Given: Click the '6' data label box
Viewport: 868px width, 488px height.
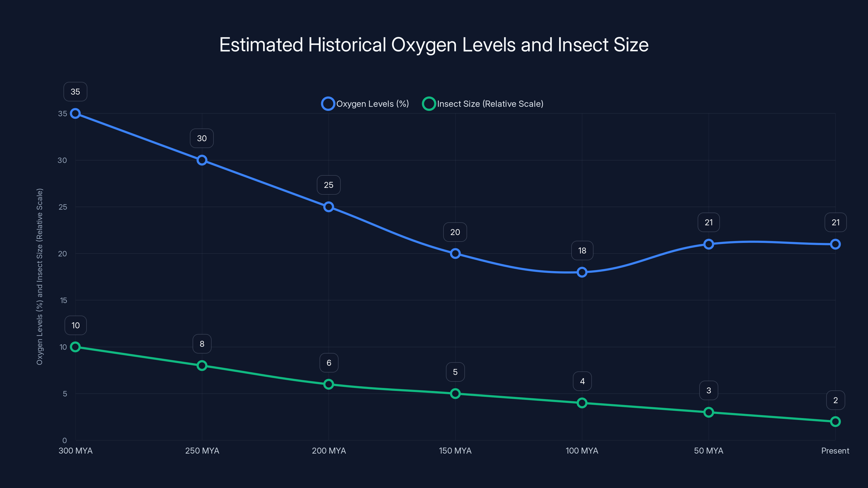Looking at the screenshot, I should click(x=329, y=363).
